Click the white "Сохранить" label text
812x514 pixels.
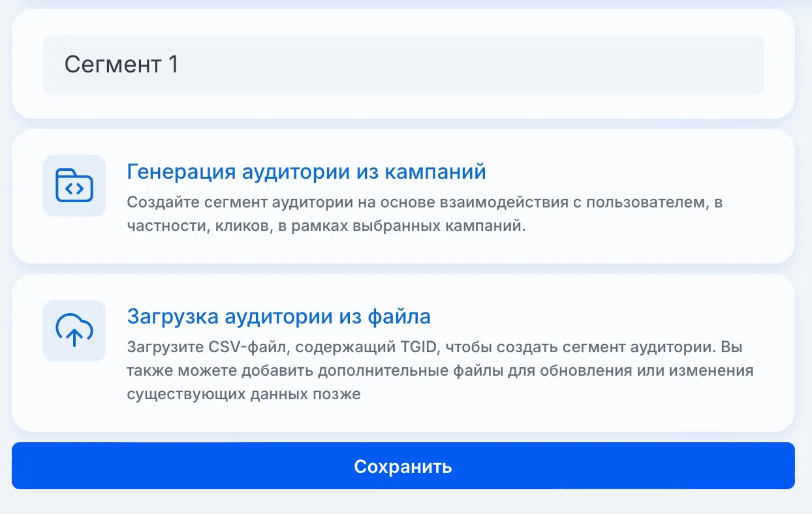point(403,466)
